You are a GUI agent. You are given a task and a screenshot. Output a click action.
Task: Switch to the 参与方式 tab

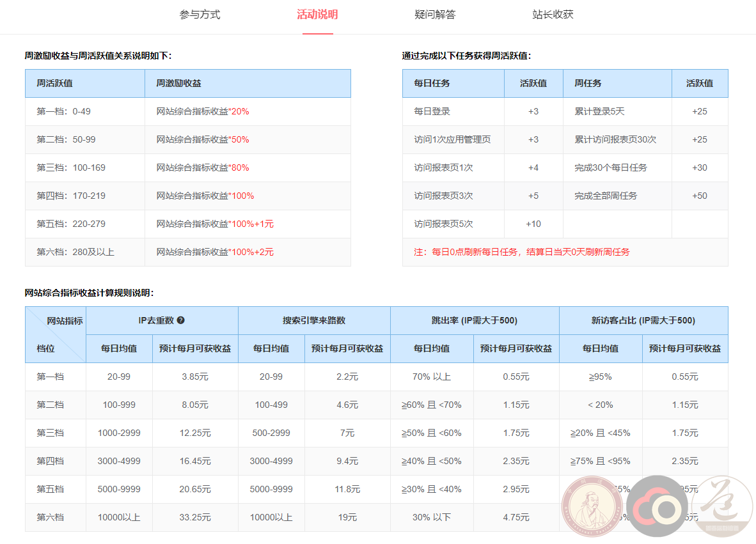[200, 15]
